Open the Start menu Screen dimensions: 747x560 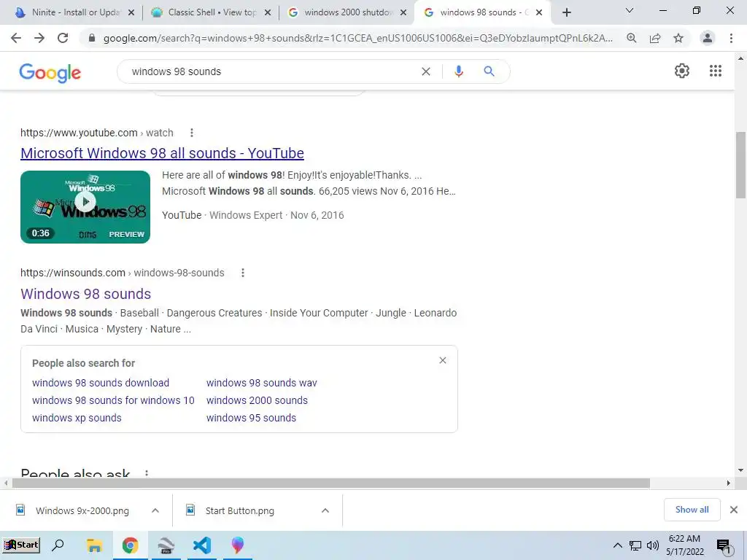21,545
